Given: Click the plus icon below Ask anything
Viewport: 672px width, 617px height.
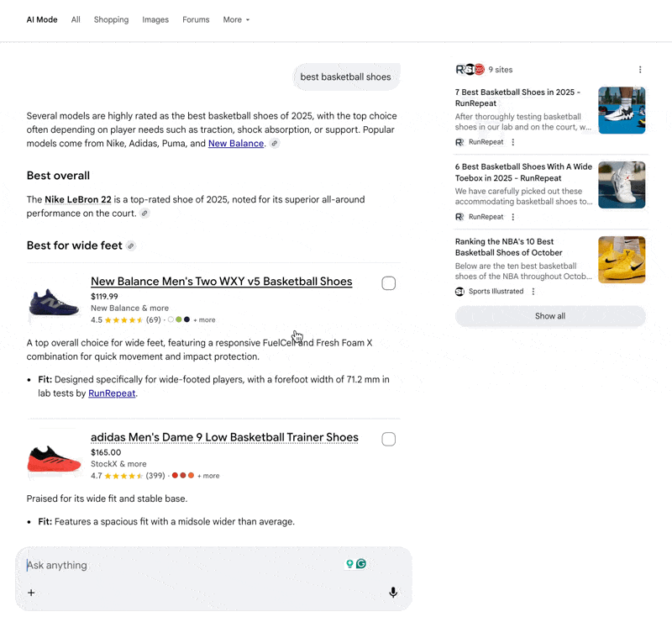Looking at the screenshot, I should coord(31,593).
